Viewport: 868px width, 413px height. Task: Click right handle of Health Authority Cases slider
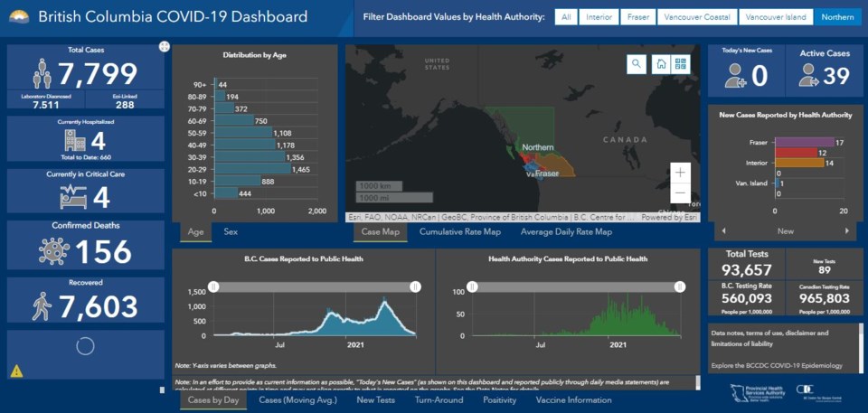pyautogui.click(x=680, y=286)
